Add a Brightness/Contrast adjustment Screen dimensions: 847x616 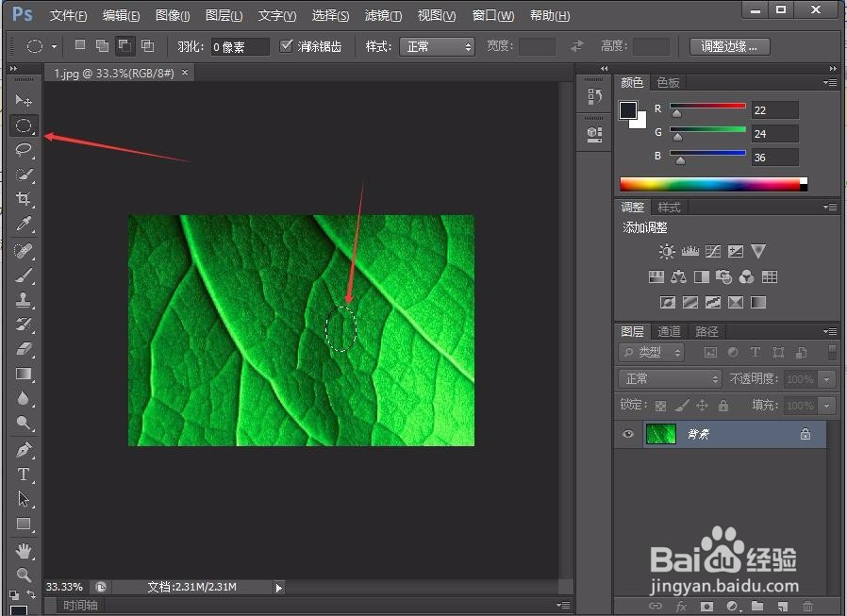tap(667, 251)
